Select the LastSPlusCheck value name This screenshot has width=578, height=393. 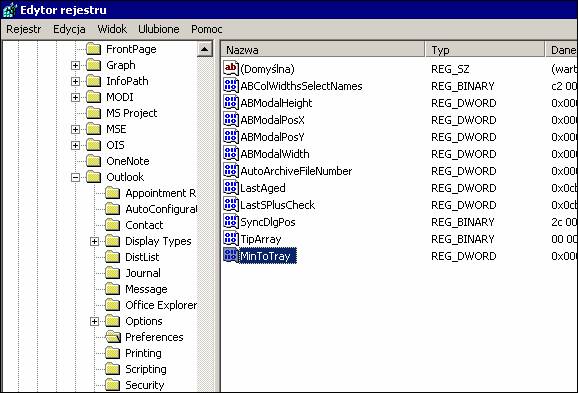point(278,205)
